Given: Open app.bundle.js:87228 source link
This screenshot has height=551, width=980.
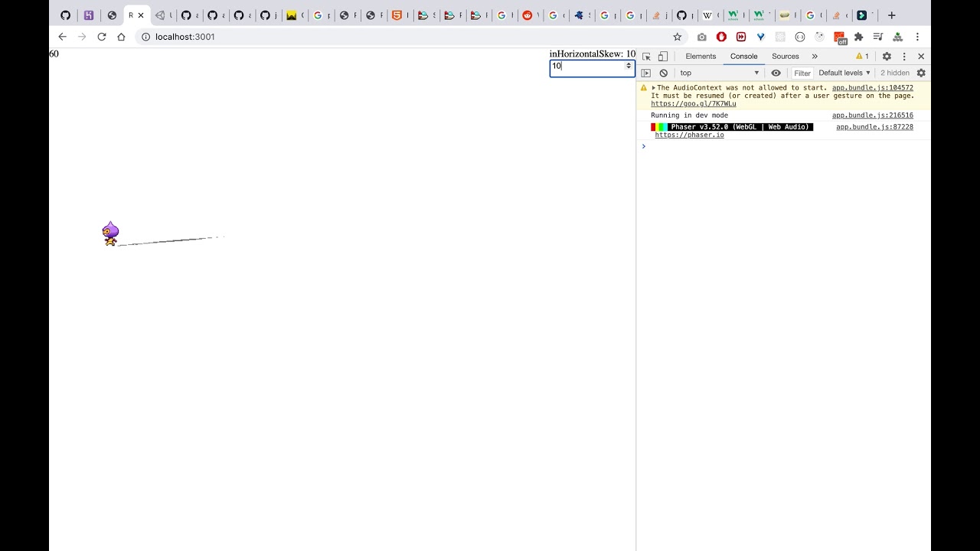Looking at the screenshot, I should click(x=874, y=127).
